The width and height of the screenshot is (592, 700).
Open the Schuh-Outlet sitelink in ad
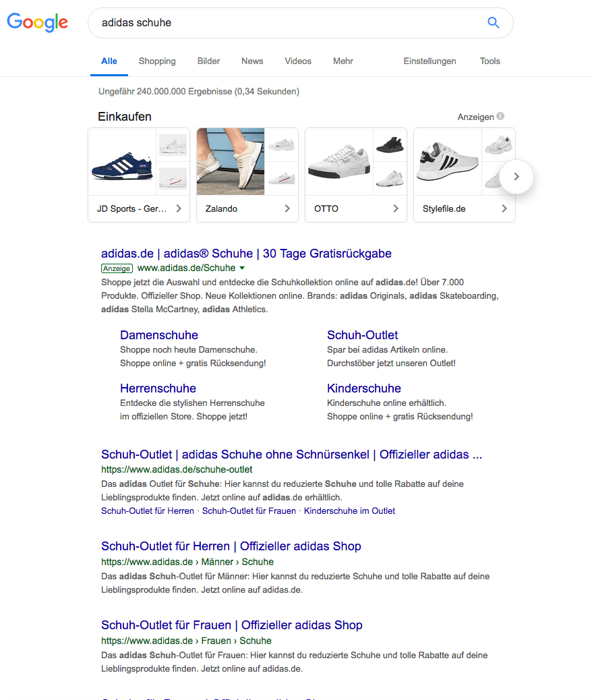click(362, 335)
